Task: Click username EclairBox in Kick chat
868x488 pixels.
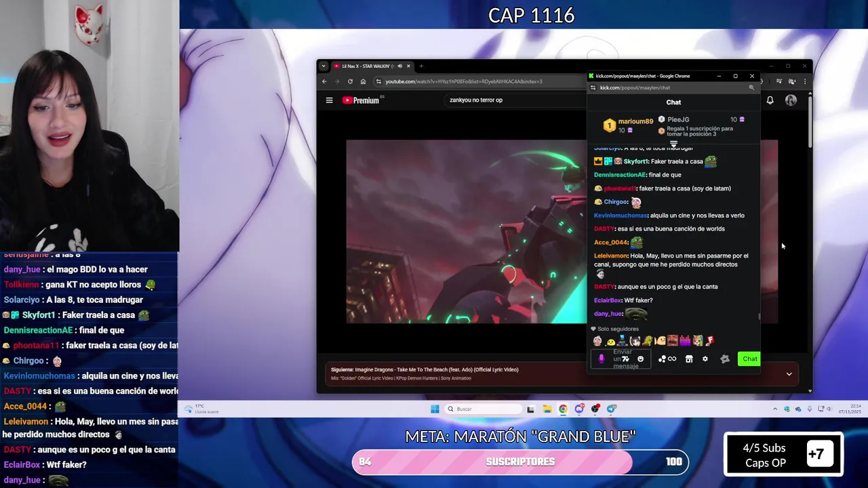Action: (608, 300)
